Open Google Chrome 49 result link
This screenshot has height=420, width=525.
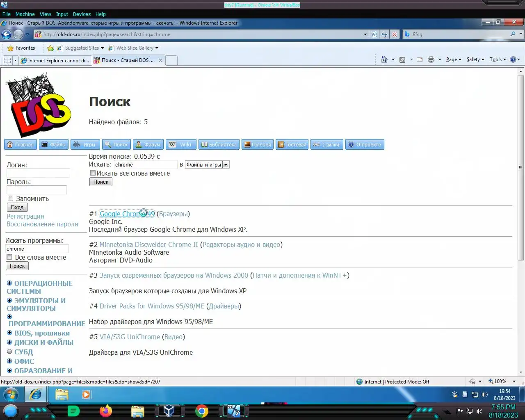(127, 214)
